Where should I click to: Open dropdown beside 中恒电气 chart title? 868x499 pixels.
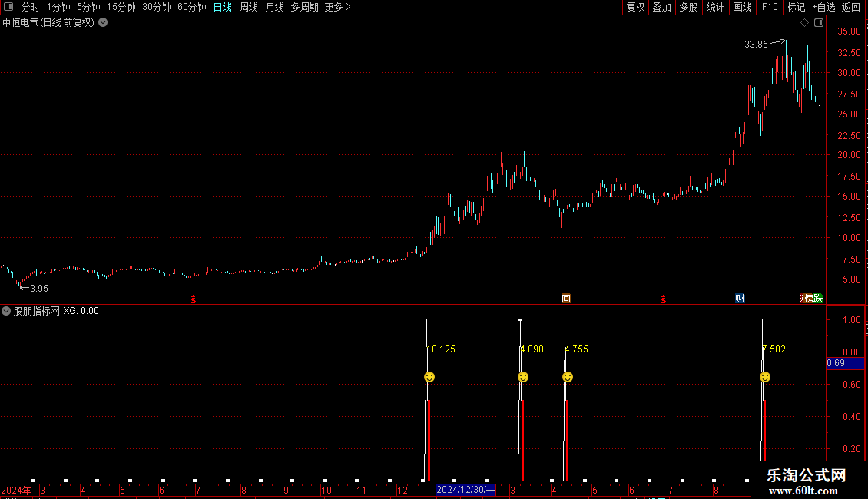point(103,23)
